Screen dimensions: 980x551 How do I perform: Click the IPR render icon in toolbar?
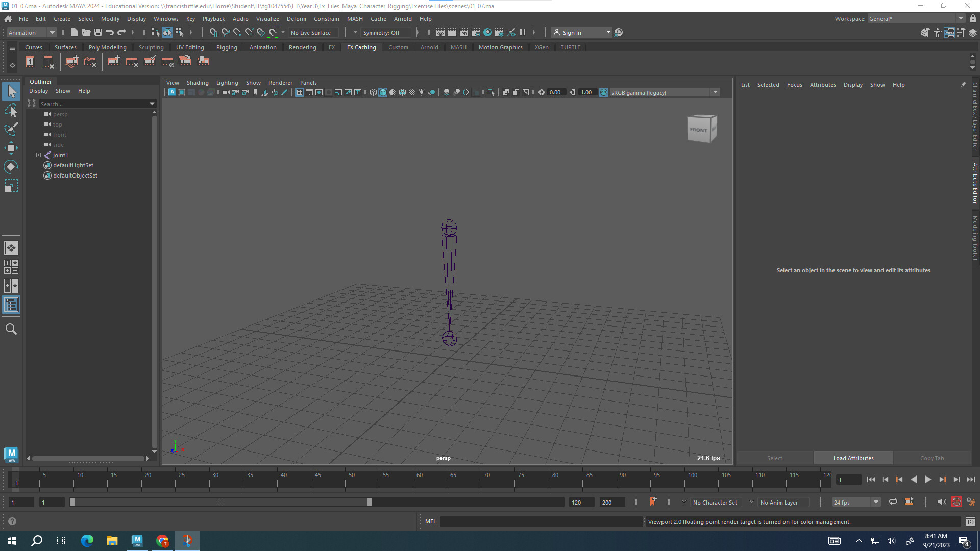click(463, 32)
